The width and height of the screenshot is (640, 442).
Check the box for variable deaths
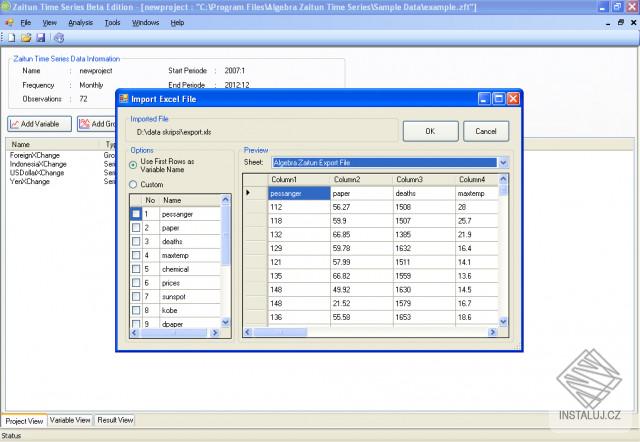click(x=136, y=242)
